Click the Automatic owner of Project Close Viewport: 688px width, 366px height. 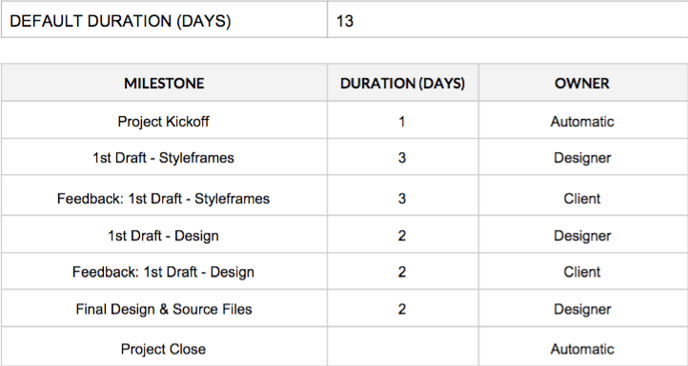pyautogui.click(x=582, y=349)
